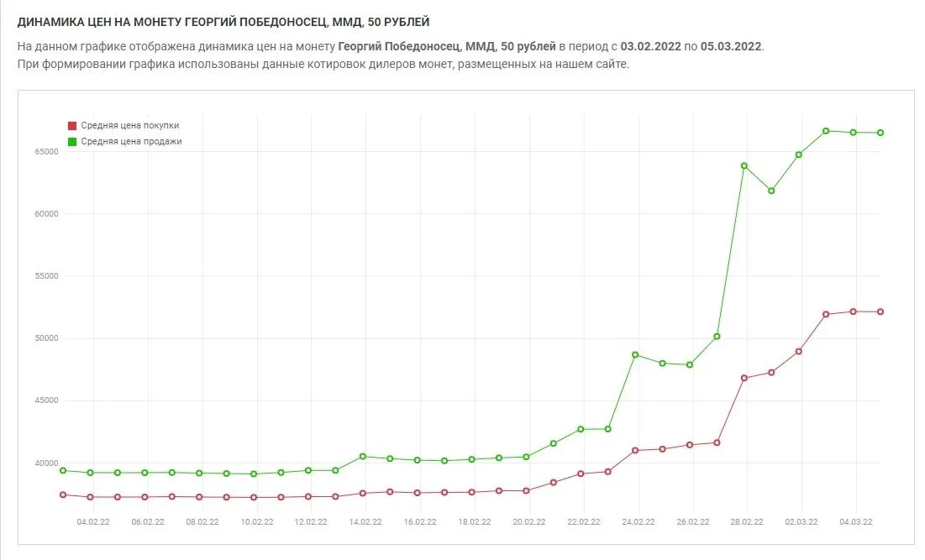Click the 65000 value label on the price axis
This screenshot has height=560, width=925.
point(45,151)
